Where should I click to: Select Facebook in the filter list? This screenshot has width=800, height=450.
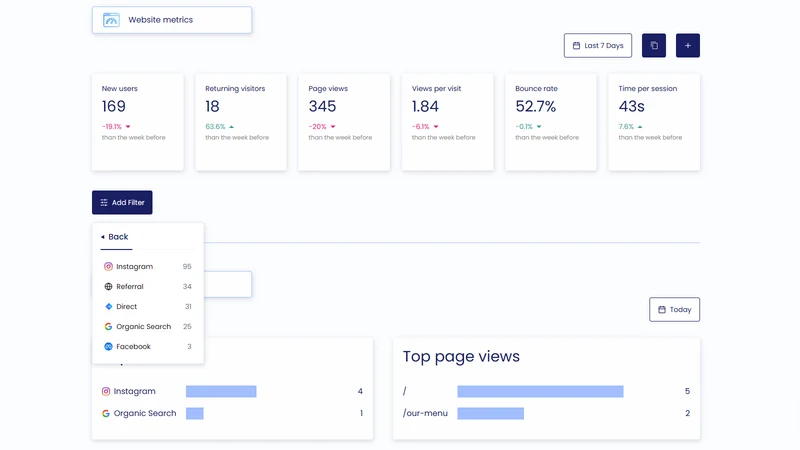pyautogui.click(x=147, y=346)
